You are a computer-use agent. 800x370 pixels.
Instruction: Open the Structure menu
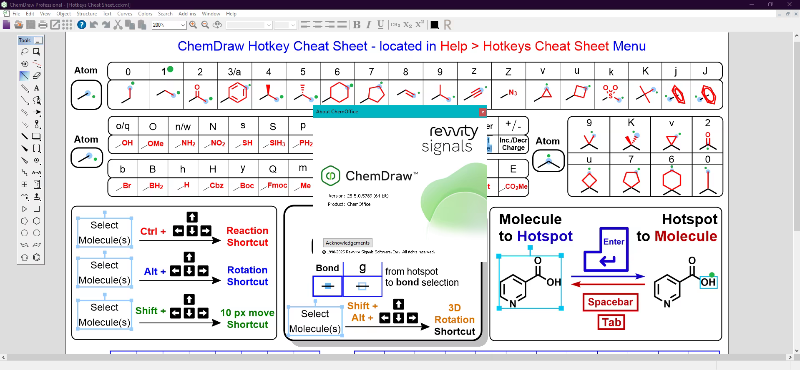pyautogui.click(x=86, y=14)
